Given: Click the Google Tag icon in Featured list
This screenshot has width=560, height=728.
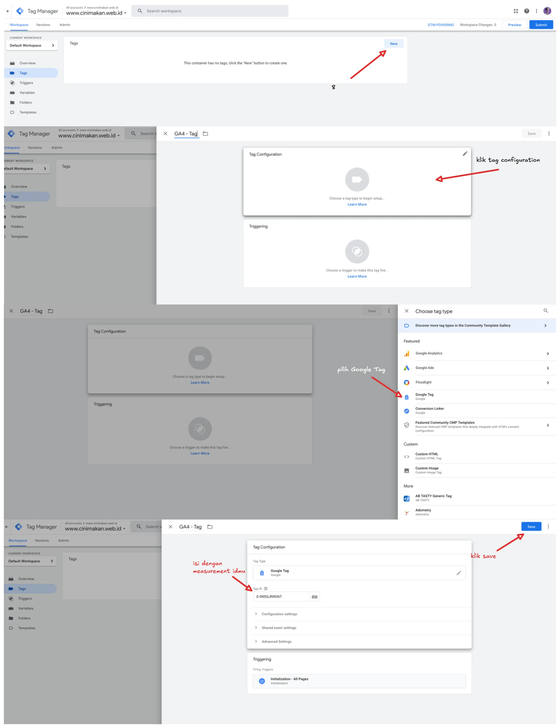Looking at the screenshot, I should (x=406, y=397).
